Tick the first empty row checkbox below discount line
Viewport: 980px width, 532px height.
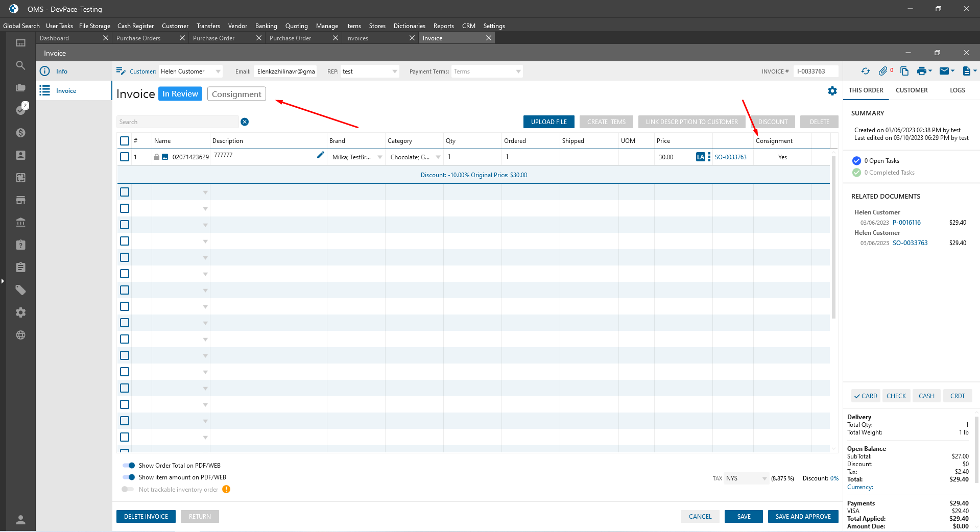click(x=125, y=192)
